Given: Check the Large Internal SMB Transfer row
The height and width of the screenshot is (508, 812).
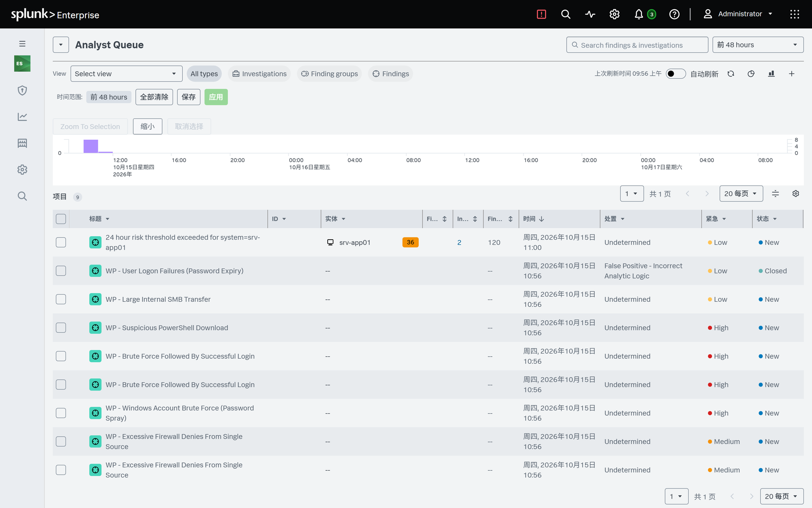Looking at the screenshot, I should (x=61, y=299).
